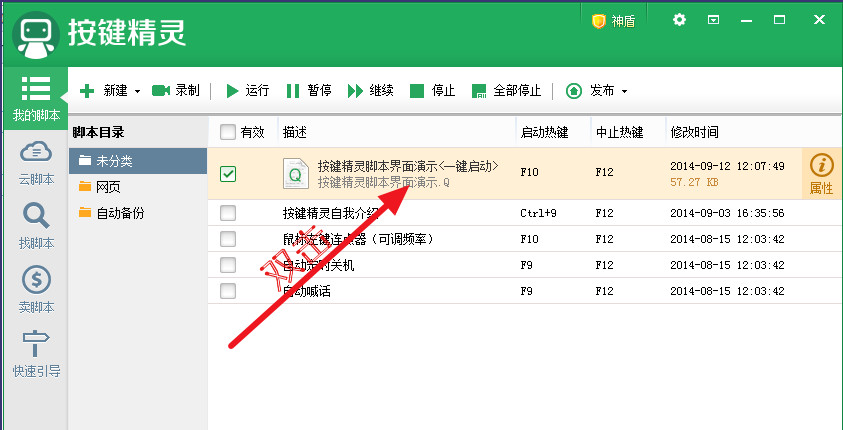Open the 卖脚本 sell scripts panel
The width and height of the screenshot is (843, 430).
click(x=36, y=290)
